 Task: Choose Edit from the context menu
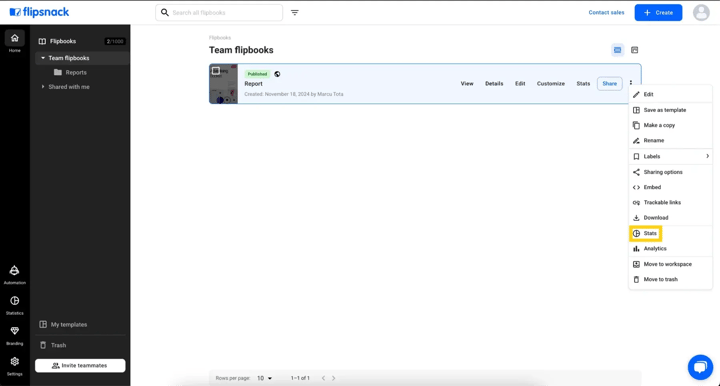coord(670,95)
